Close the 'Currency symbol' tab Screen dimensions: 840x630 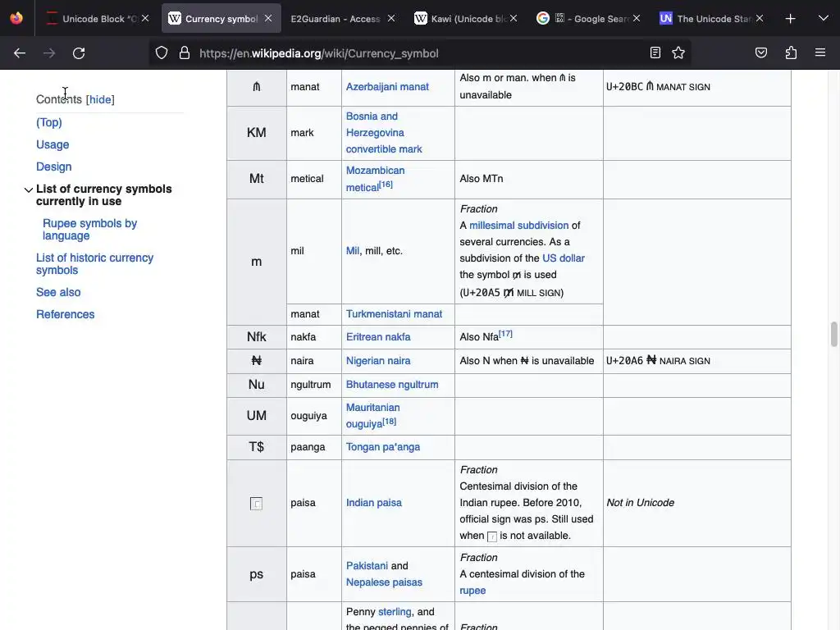pyautogui.click(x=268, y=18)
